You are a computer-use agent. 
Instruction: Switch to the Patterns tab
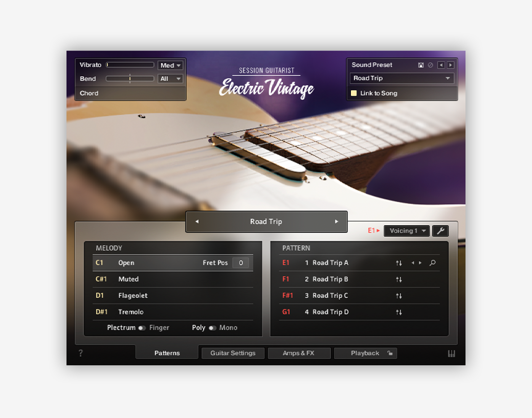[x=167, y=353]
